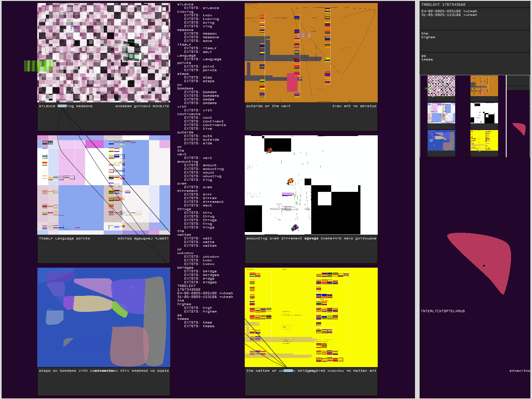Click the 'INTERLICHTSPIELHAUS' label
The image size is (532, 399).
click(x=443, y=311)
